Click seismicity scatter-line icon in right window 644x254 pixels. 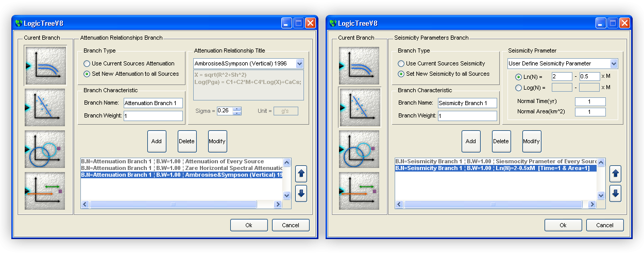click(x=360, y=107)
